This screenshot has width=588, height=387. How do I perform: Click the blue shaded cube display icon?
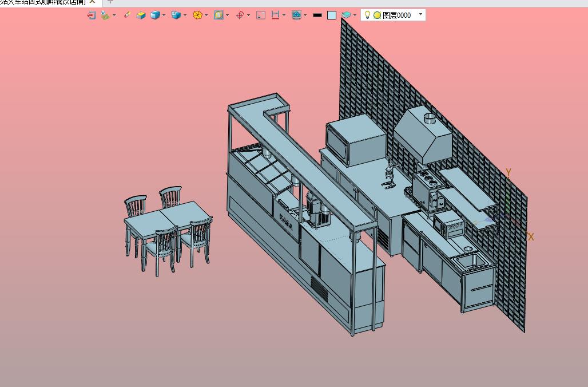pyautogui.click(x=155, y=15)
